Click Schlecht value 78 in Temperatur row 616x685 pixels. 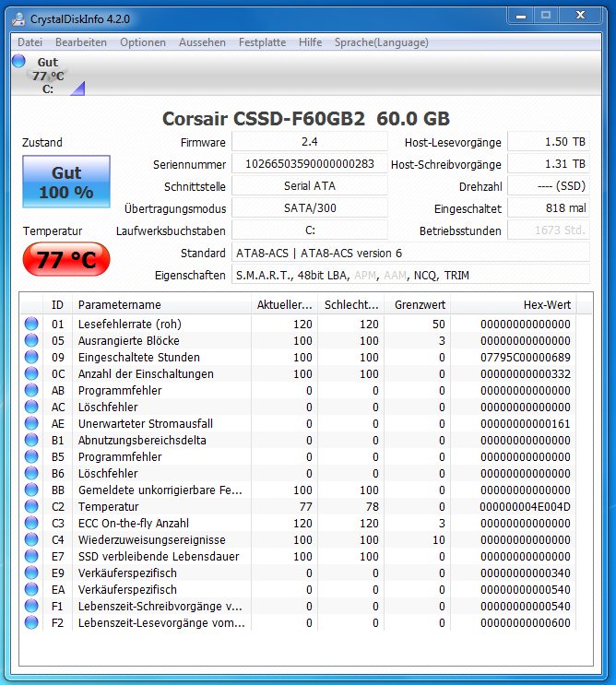(x=373, y=507)
